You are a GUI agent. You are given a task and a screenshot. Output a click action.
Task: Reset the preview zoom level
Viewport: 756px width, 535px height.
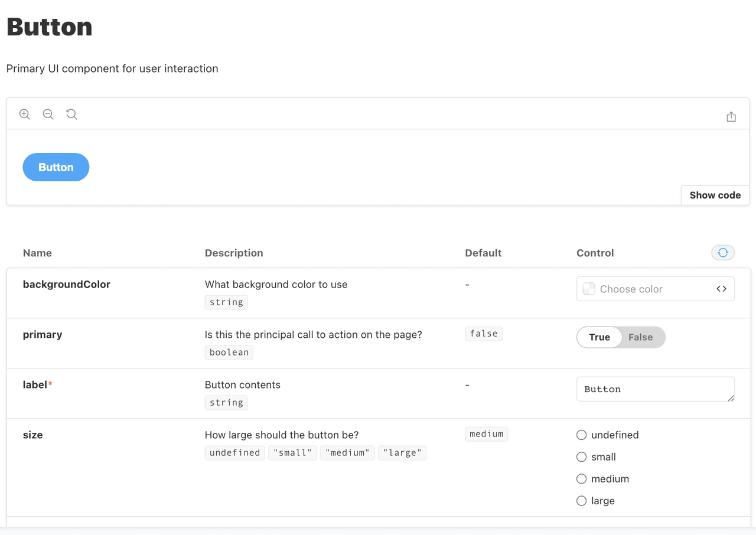click(72, 115)
